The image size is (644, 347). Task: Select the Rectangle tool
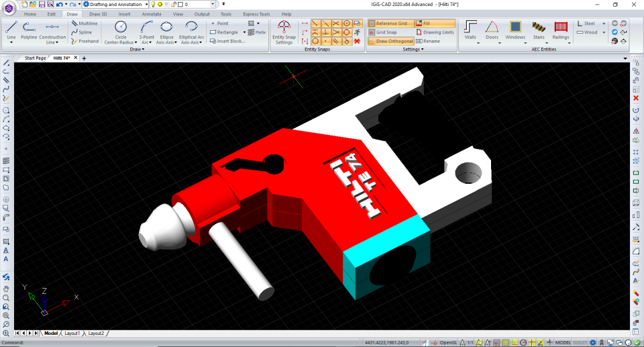click(224, 32)
